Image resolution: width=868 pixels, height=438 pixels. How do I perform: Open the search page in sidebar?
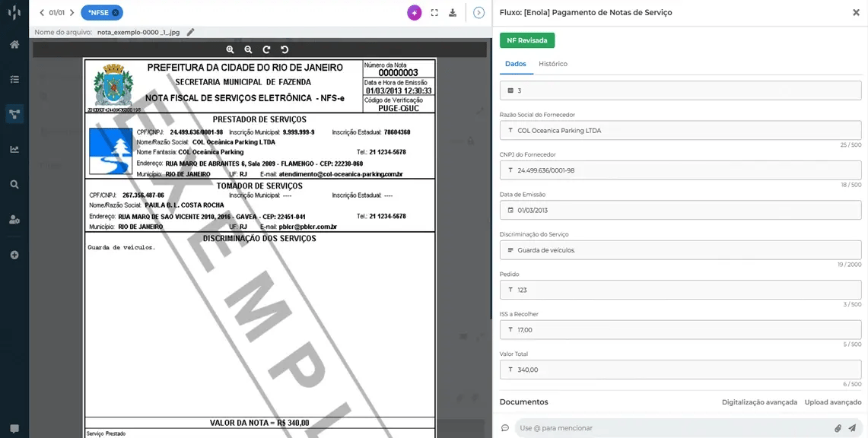pos(14,184)
